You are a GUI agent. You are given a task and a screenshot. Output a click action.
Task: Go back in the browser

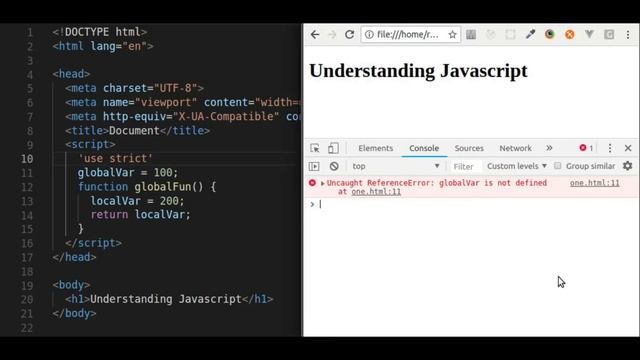(x=315, y=35)
